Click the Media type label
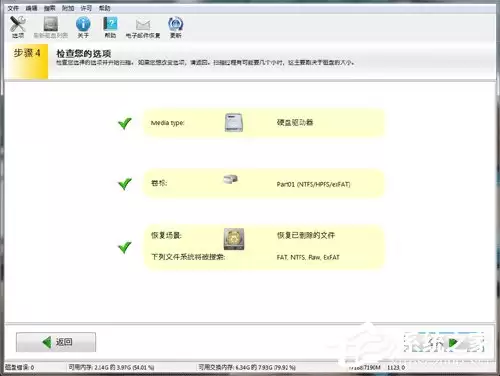 tap(168, 123)
